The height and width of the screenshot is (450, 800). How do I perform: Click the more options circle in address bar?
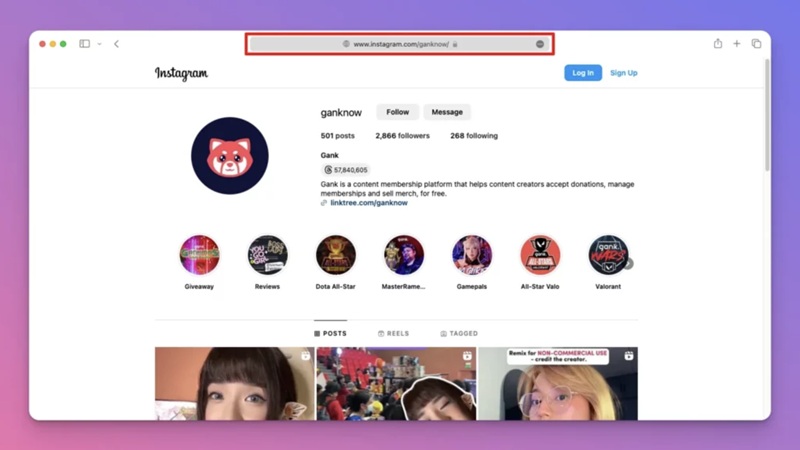(540, 44)
